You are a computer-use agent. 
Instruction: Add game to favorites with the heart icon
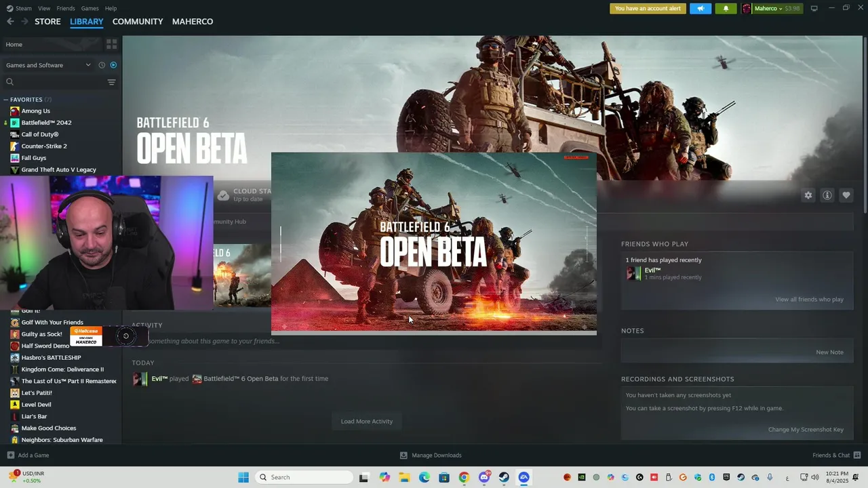pyautogui.click(x=846, y=195)
